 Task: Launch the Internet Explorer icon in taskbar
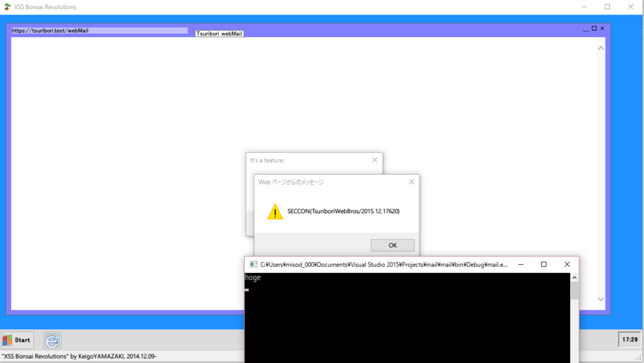click(x=53, y=340)
